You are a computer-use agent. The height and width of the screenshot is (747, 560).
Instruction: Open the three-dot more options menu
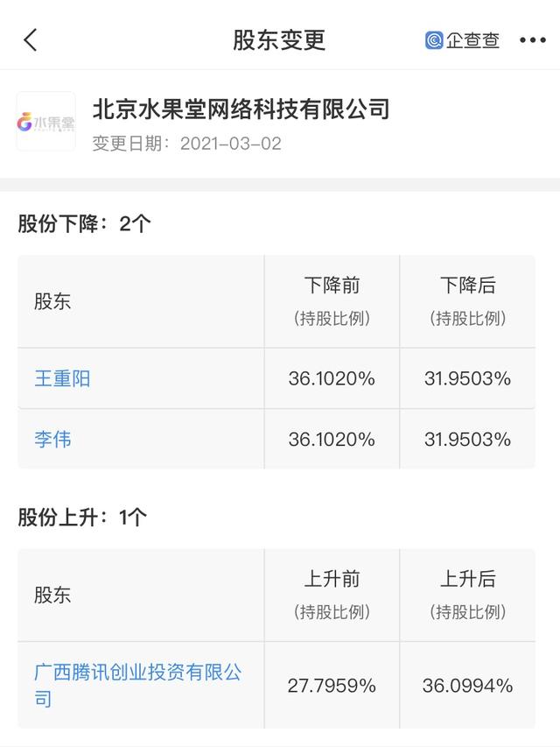pyautogui.click(x=532, y=40)
